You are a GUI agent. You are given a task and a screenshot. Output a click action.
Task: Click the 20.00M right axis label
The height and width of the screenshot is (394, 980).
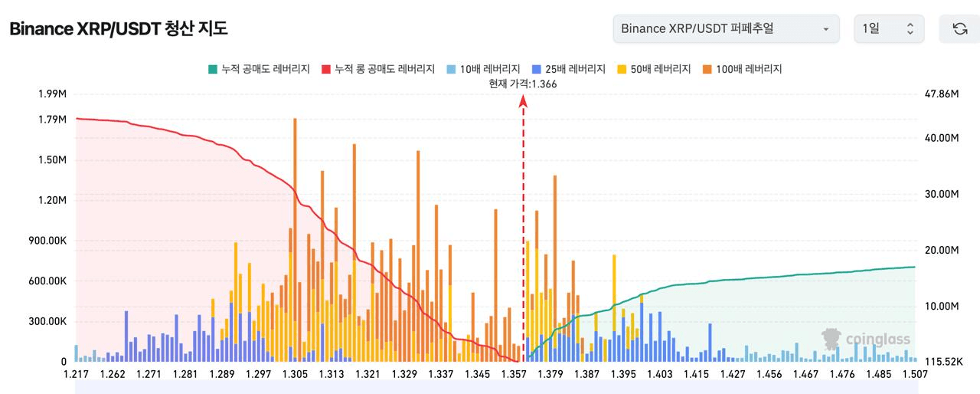[942, 250]
